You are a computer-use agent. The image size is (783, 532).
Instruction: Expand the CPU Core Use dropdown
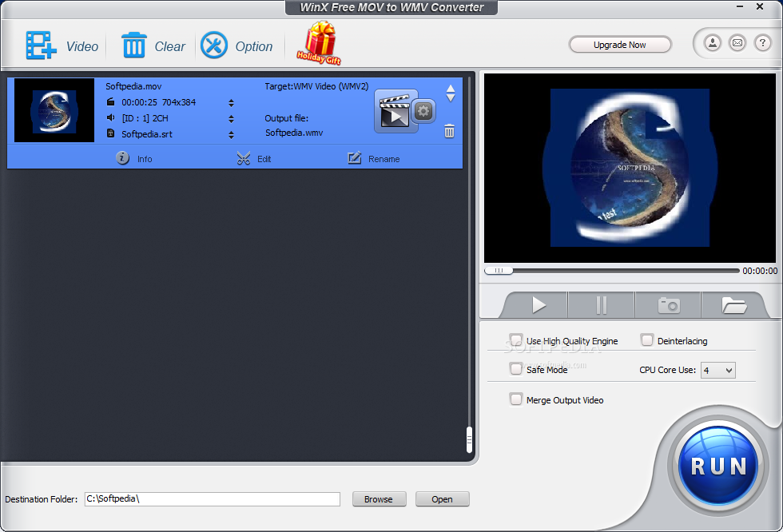tap(718, 371)
